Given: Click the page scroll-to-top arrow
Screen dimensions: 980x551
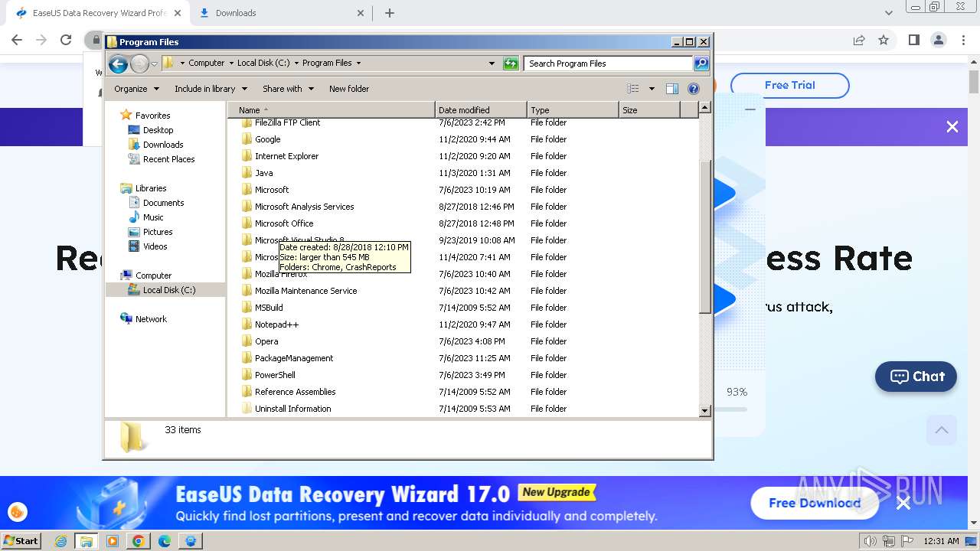Looking at the screenshot, I should (x=942, y=430).
